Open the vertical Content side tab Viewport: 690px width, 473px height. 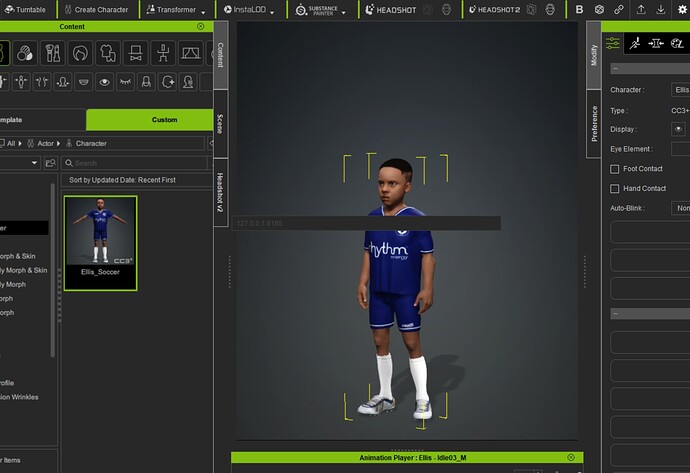pyautogui.click(x=220, y=55)
